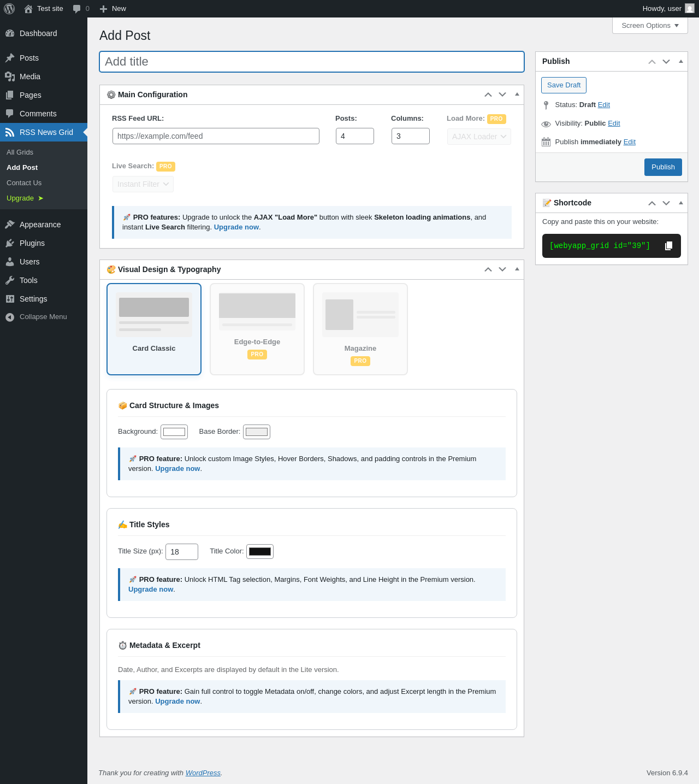Move Main Configuration panel down
The image size is (699, 784).
coord(502,95)
